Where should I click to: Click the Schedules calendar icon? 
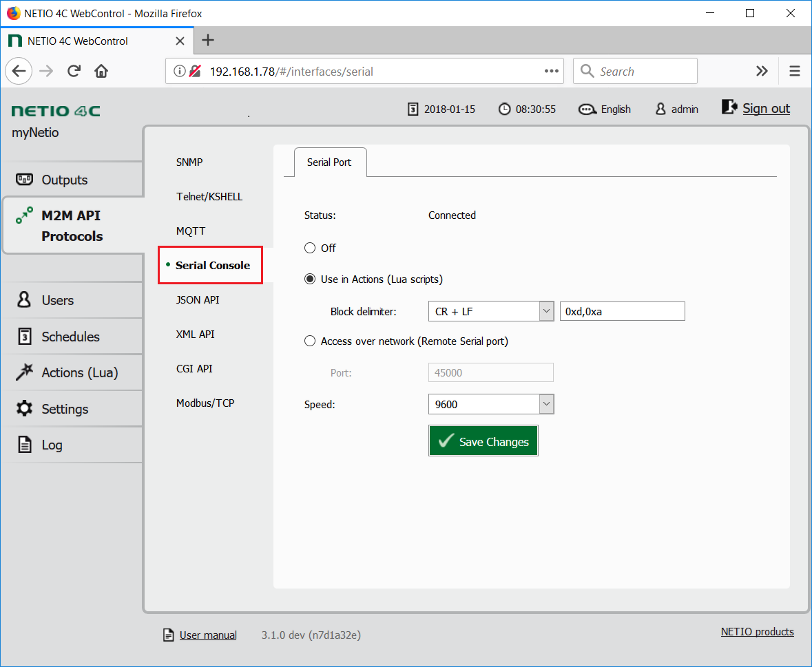[x=24, y=337]
